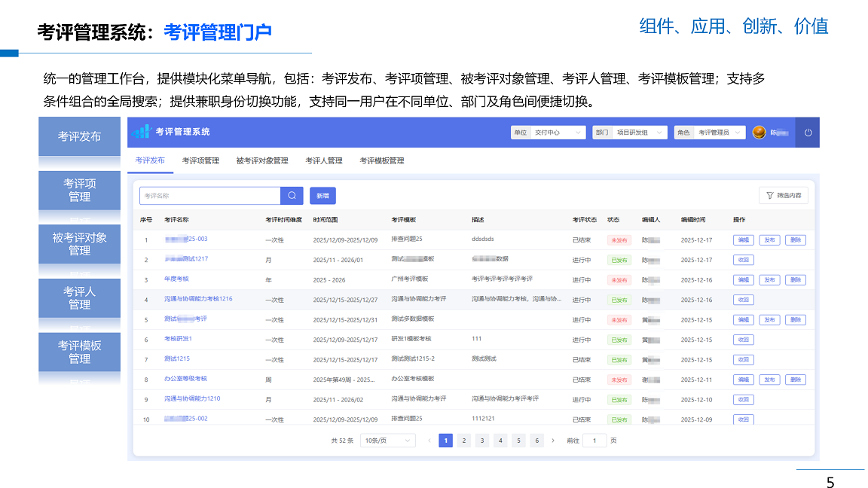
Task: Expand the 10条/页 page size selector
Action: coord(387,441)
